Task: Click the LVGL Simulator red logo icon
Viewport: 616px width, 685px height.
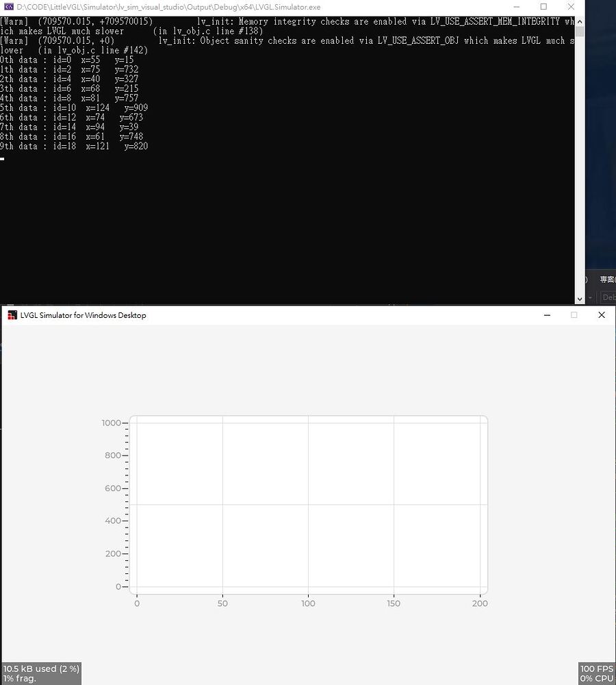Action: tap(11, 315)
